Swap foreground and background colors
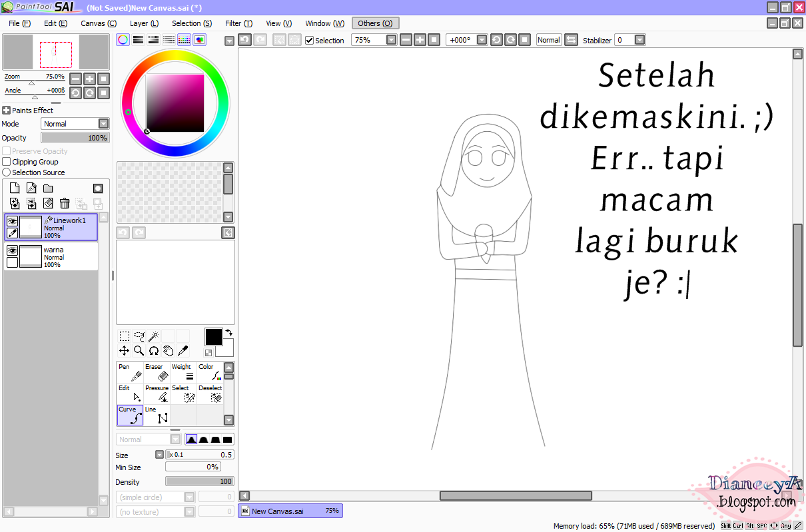806x532 pixels. tap(228, 332)
